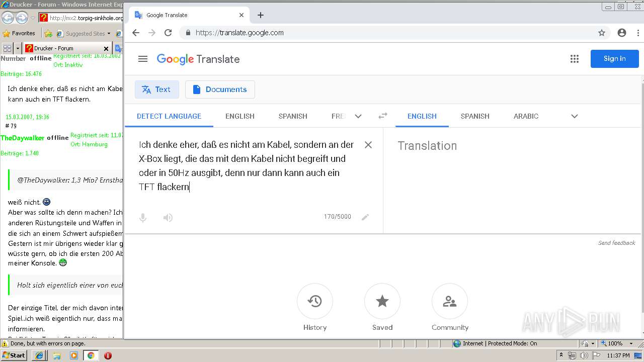
Task: Select English as target language
Action: coord(422,116)
